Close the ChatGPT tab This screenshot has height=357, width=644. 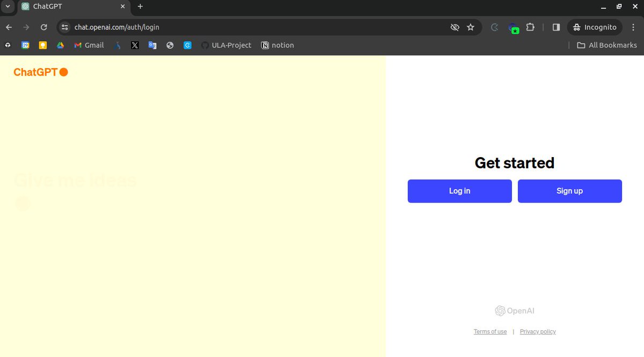(122, 6)
